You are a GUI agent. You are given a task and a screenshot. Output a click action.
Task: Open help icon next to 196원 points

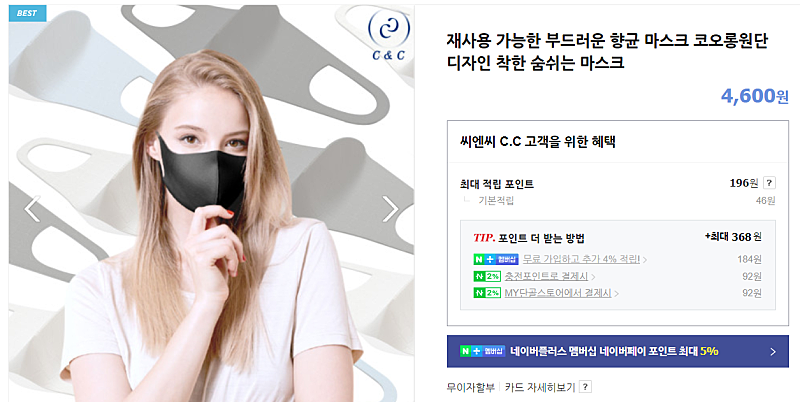[769, 183]
